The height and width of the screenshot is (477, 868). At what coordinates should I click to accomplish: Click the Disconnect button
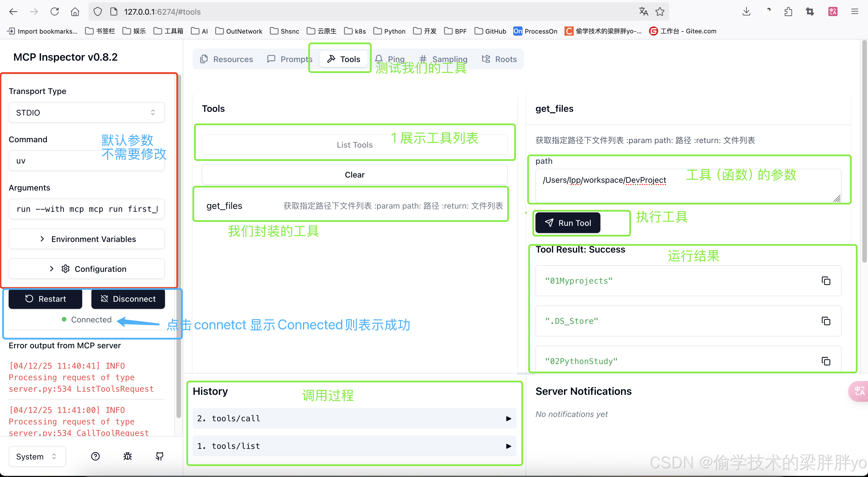pos(128,299)
